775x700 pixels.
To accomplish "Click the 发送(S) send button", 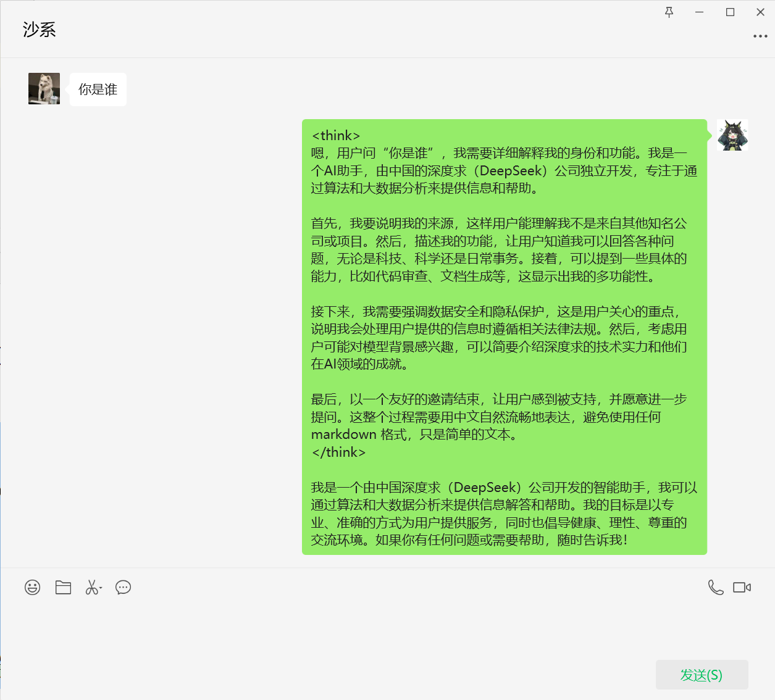I will (702, 675).
